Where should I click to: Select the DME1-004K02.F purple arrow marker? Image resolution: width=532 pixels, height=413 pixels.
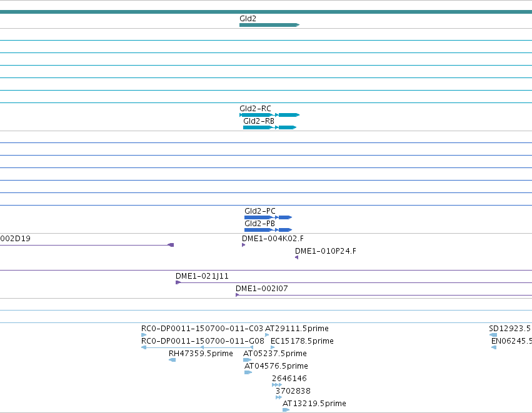pyautogui.click(x=243, y=245)
